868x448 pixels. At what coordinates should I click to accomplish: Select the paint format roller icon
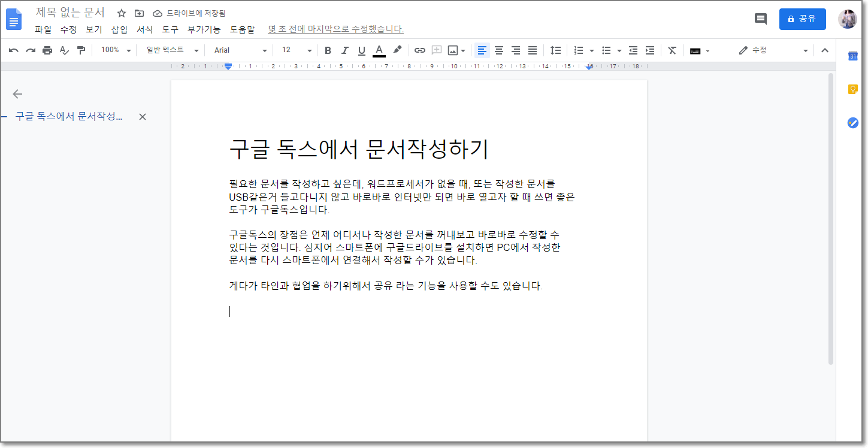click(81, 50)
